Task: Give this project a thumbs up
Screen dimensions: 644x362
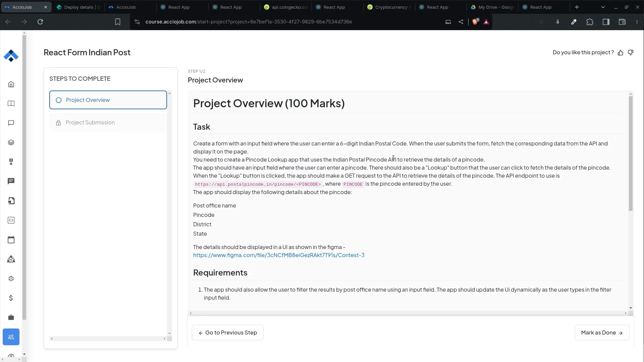Action: click(621, 53)
